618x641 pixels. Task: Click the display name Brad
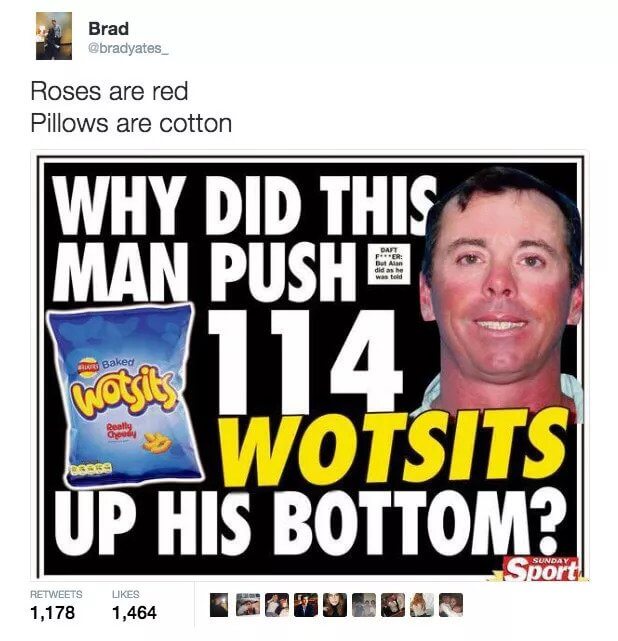[108, 29]
